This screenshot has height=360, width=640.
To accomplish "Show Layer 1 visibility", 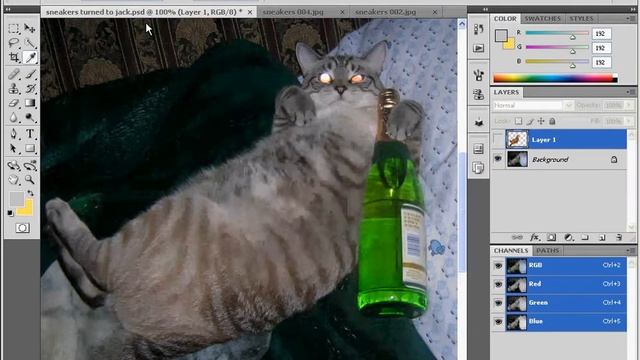I will (x=498, y=140).
